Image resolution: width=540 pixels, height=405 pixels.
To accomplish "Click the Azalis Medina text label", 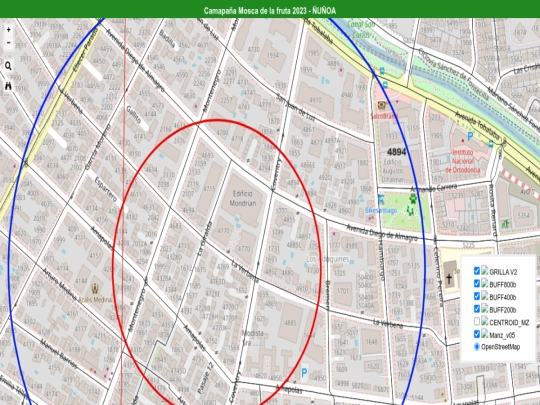I will 95,300.
